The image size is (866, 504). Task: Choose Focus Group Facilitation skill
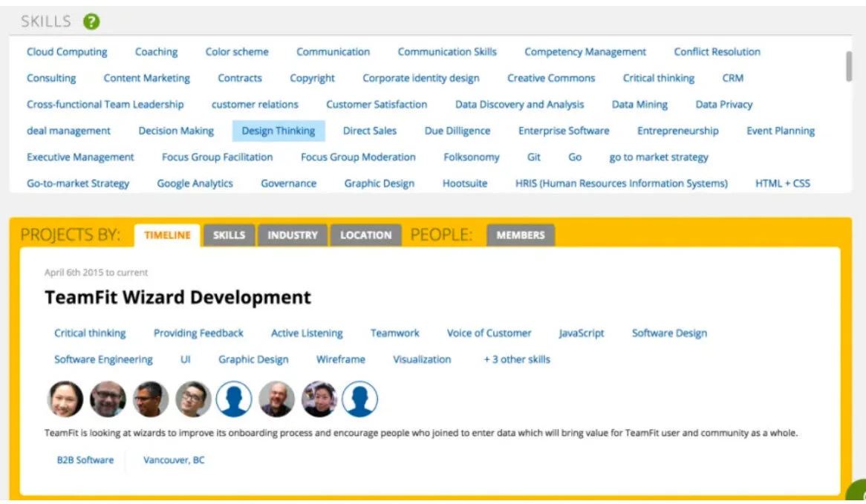click(x=217, y=157)
